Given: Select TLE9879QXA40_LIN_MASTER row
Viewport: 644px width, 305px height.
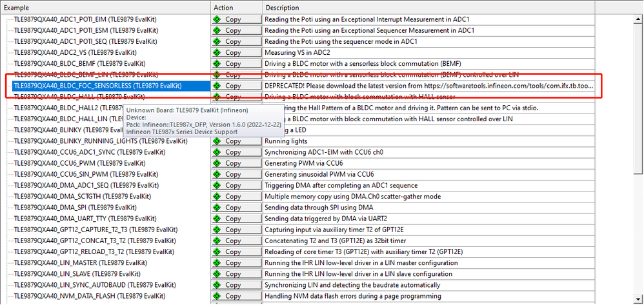Looking at the screenshot, I should click(x=81, y=262).
